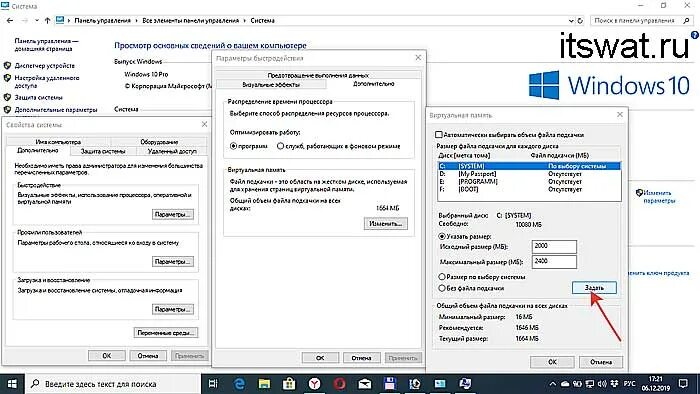The height and width of the screenshot is (394, 700).
Task: Expand the chevron after Панель управления breadcrumb
Action: pos(136,21)
